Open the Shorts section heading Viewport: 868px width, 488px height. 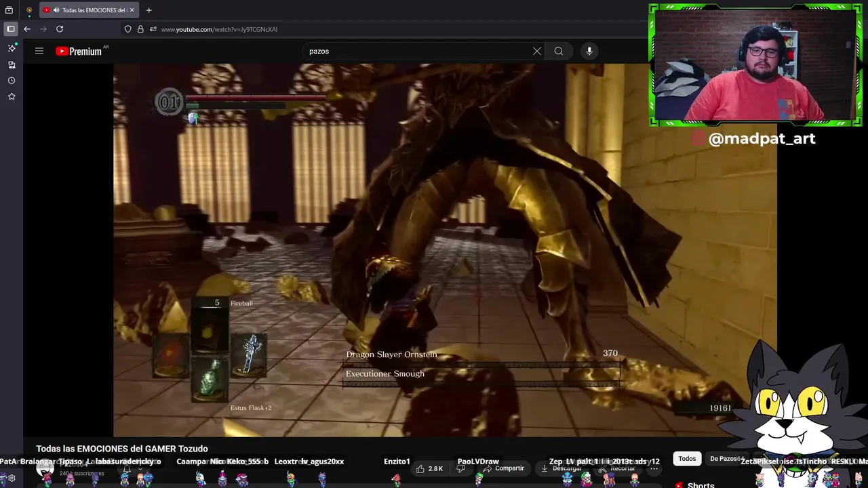[x=701, y=485]
